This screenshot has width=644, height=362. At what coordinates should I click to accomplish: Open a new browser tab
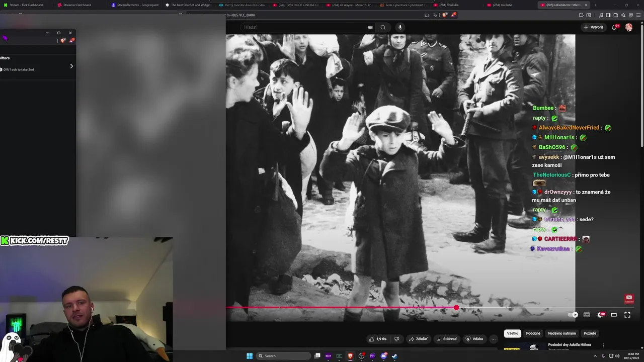pyautogui.click(x=595, y=5)
